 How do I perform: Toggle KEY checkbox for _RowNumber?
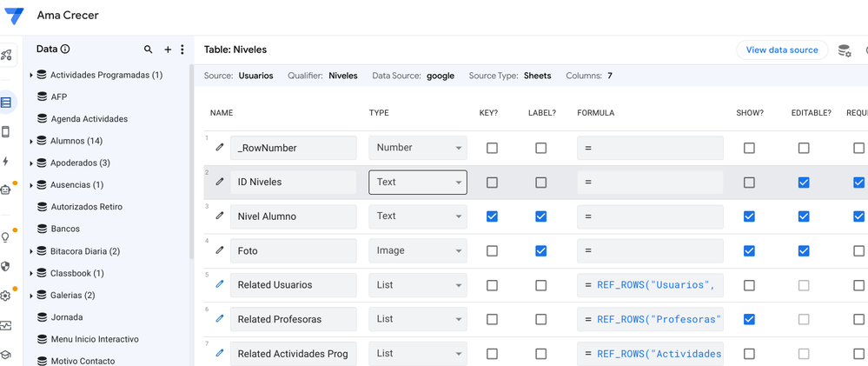click(x=492, y=148)
